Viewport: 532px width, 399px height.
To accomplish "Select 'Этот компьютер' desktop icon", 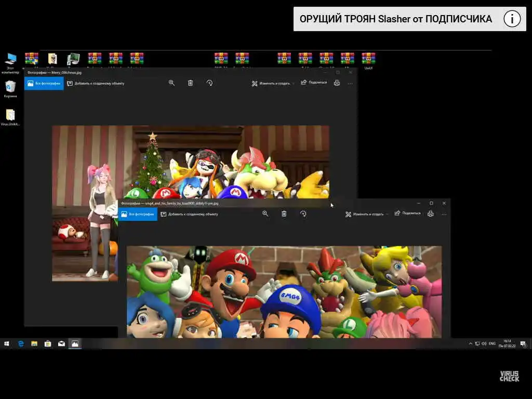I will [x=10, y=63].
